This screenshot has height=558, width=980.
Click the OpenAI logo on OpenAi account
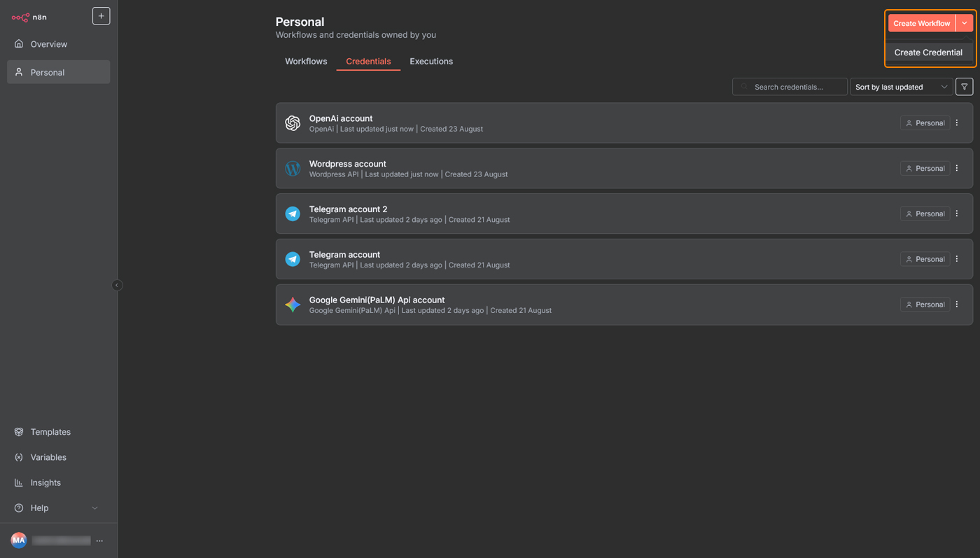click(x=293, y=123)
